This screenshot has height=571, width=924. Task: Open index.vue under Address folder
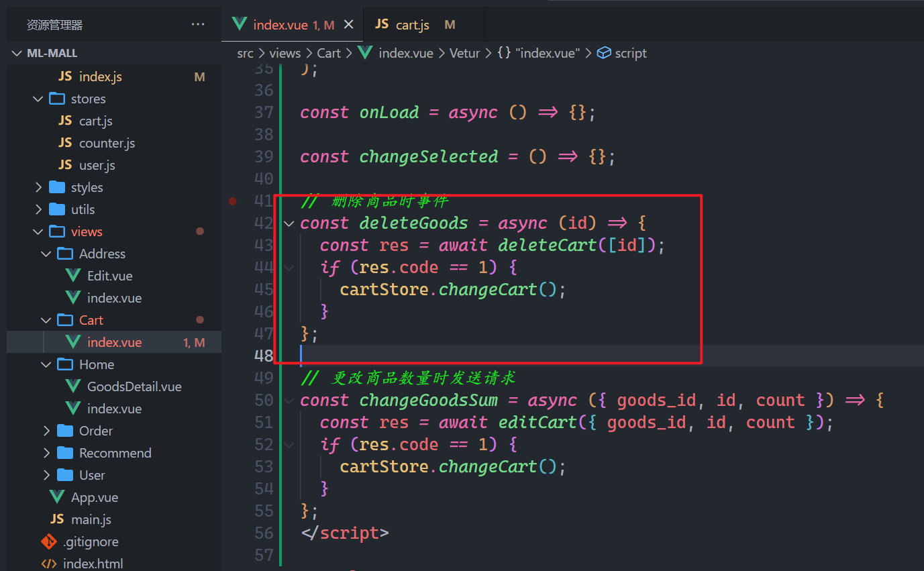pos(114,298)
